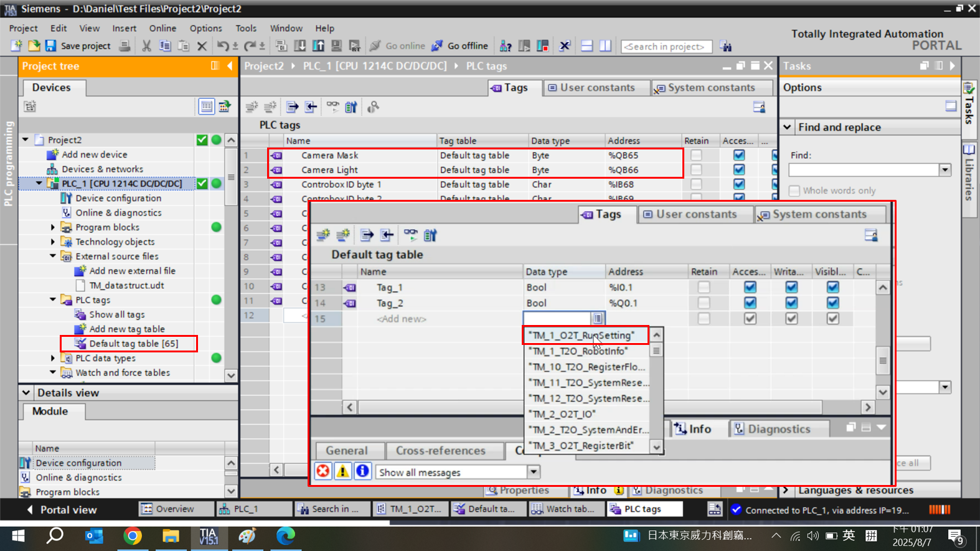
Task: Toggle Tag_2 Visible checkbox in enlarged table
Action: coord(832,303)
